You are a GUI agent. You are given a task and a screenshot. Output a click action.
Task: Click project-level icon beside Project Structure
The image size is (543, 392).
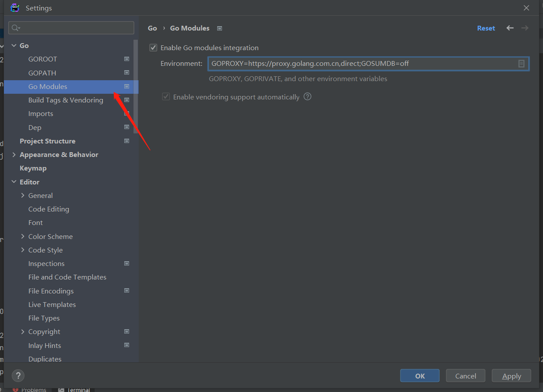(126, 141)
